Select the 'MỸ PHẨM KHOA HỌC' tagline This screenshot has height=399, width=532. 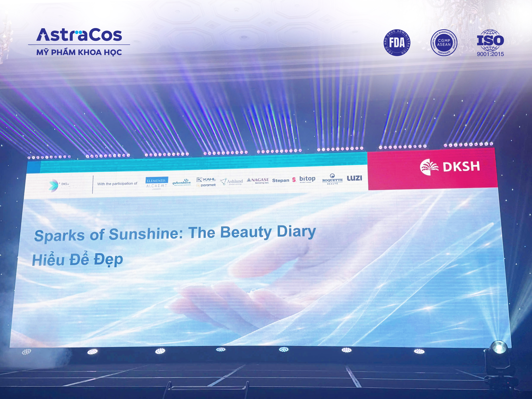point(79,52)
